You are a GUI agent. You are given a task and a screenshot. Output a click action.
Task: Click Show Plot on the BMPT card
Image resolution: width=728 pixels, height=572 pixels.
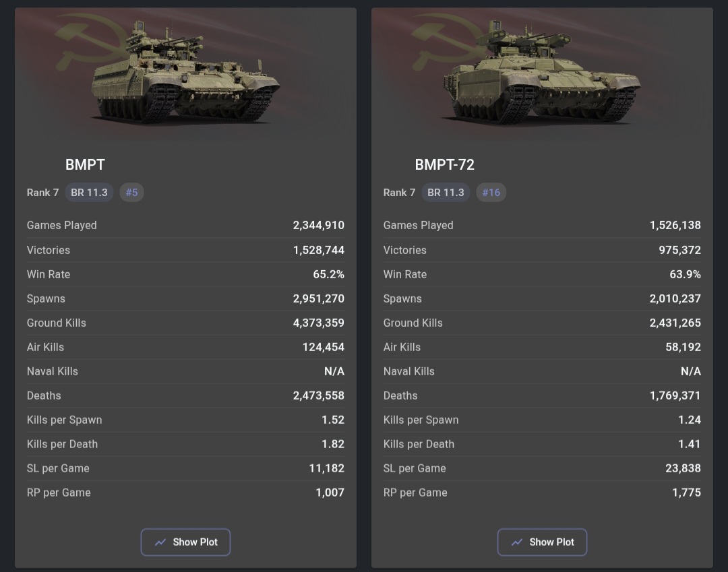point(185,542)
